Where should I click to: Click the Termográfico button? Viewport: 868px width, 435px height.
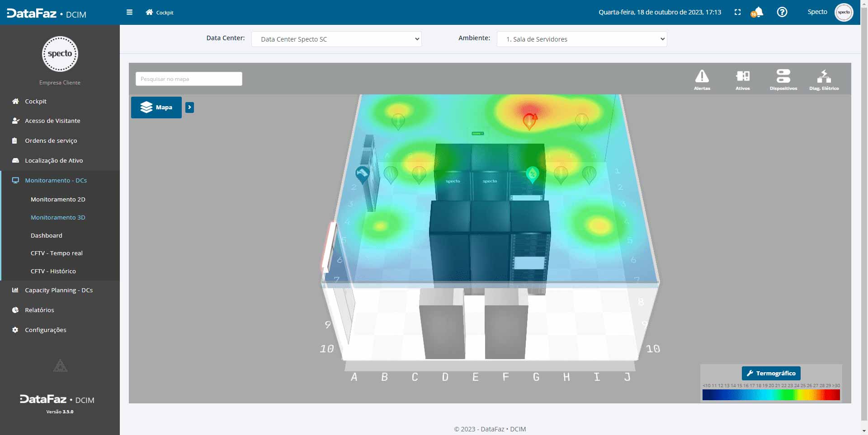click(x=771, y=373)
